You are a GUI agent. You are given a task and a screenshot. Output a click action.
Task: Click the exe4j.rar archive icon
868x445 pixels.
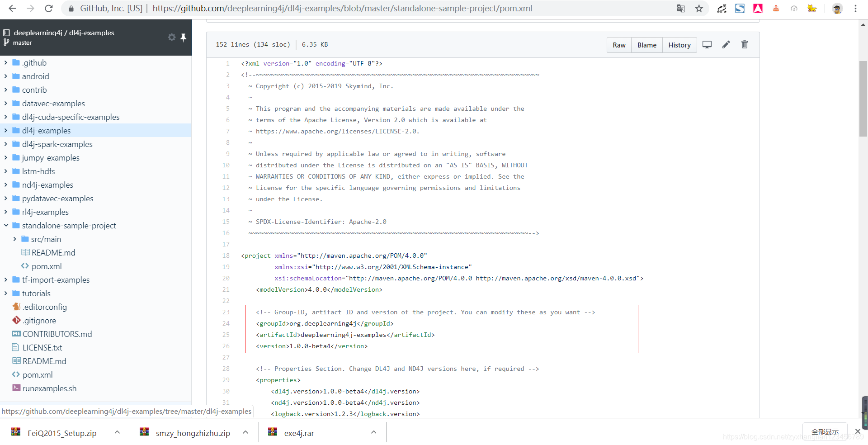tap(273, 432)
